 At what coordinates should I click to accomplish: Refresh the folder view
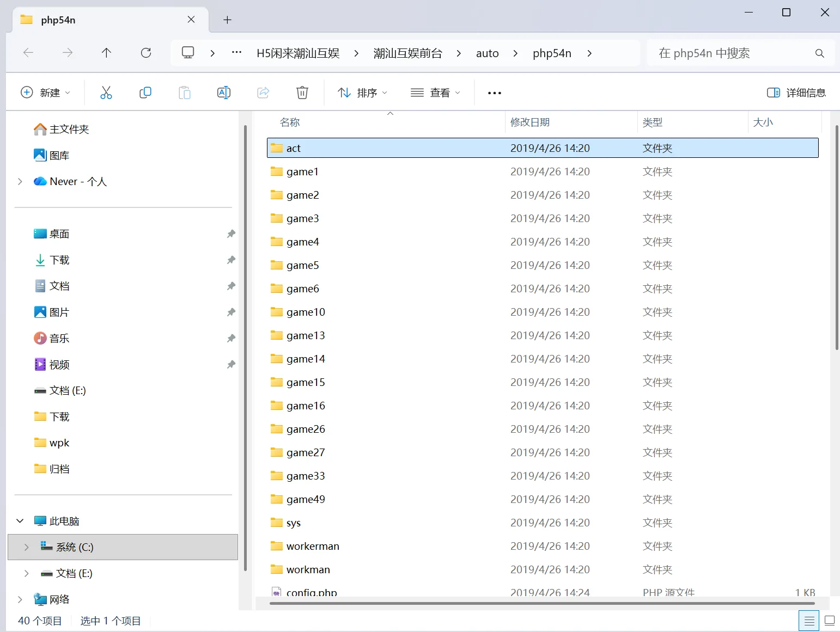[x=146, y=53]
